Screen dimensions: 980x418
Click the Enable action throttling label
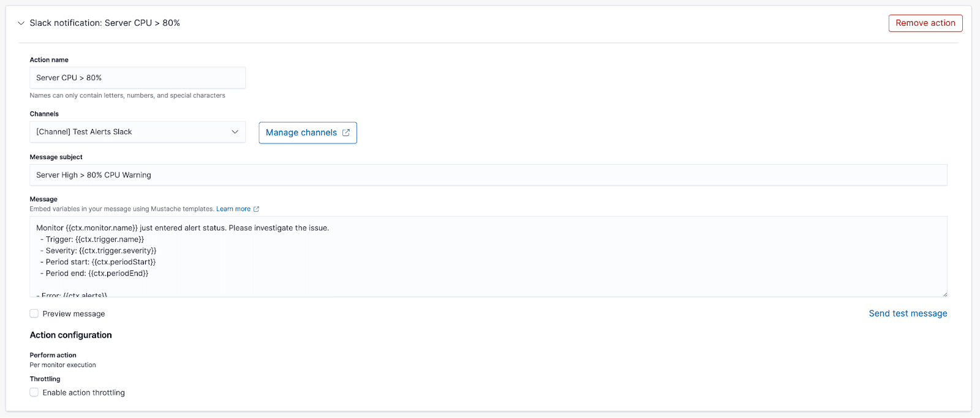click(x=83, y=393)
